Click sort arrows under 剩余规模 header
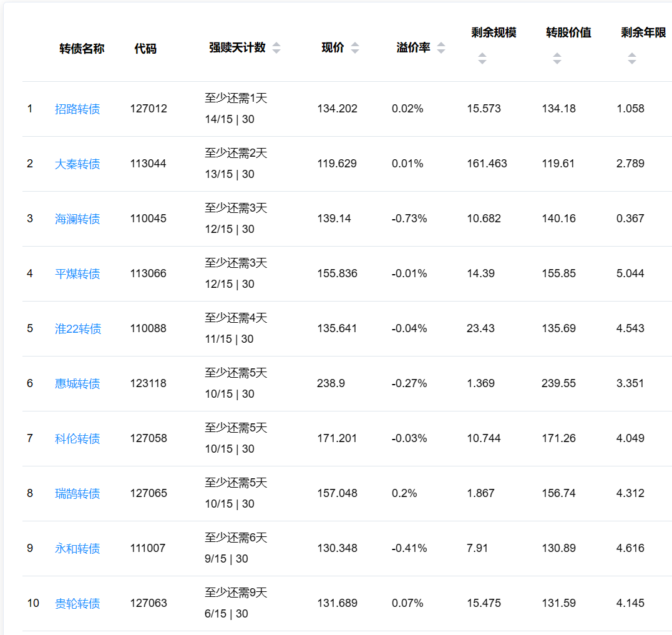672x635 pixels. [482, 59]
